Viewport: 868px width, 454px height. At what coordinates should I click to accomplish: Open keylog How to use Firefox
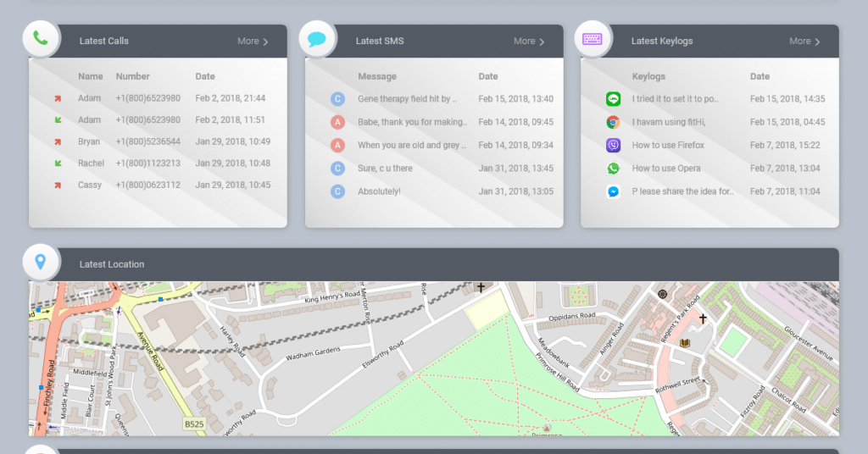[668, 146]
